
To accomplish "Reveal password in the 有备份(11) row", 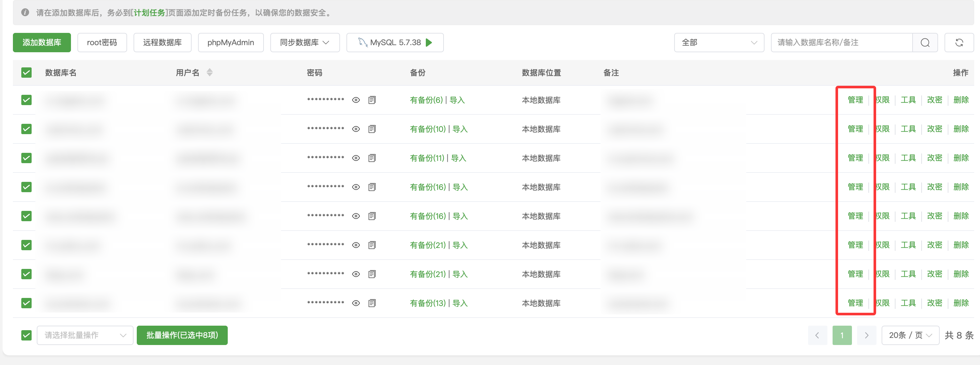I will pyautogui.click(x=356, y=158).
